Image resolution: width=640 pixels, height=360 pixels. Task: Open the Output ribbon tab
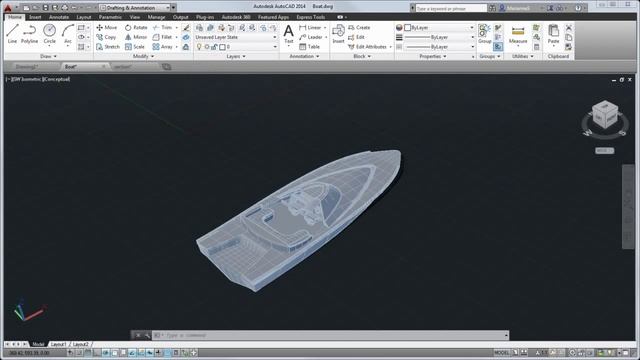pos(180,17)
